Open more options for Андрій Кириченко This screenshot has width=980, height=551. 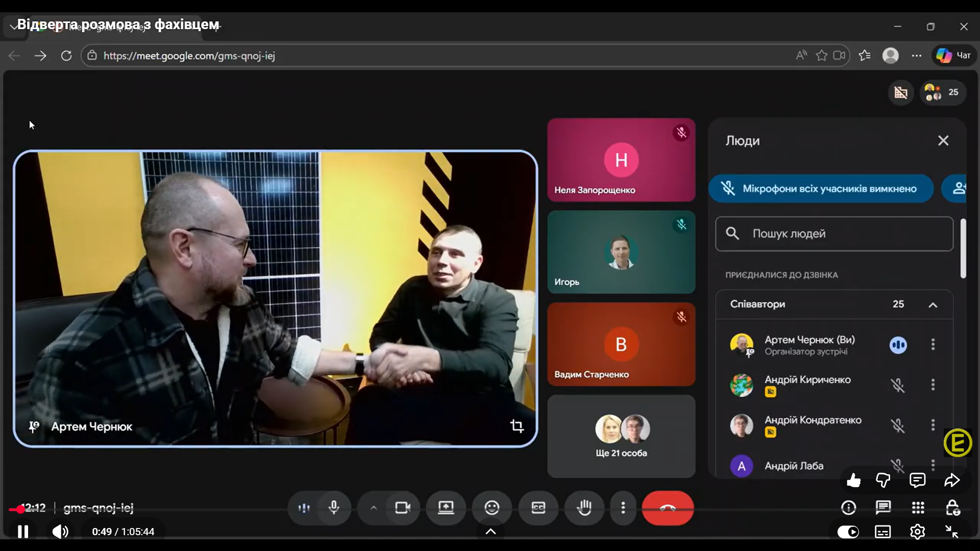(x=933, y=385)
